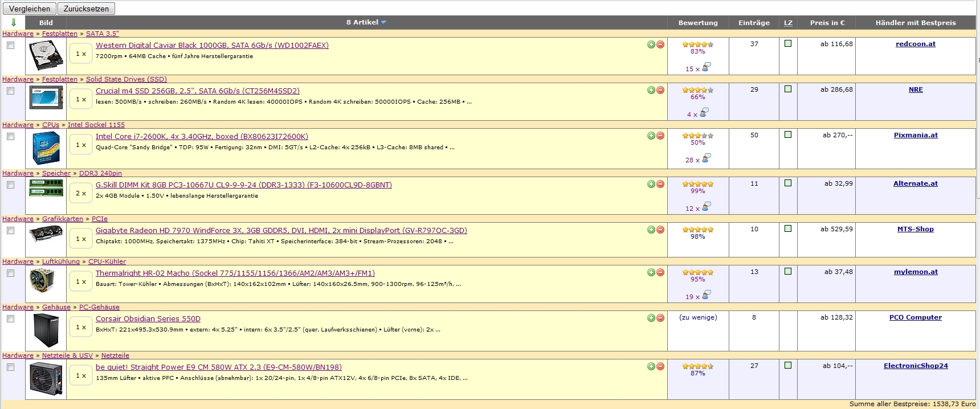Open ElectronicShop24 merchant link
The height and width of the screenshot is (409, 980).
(916, 366)
